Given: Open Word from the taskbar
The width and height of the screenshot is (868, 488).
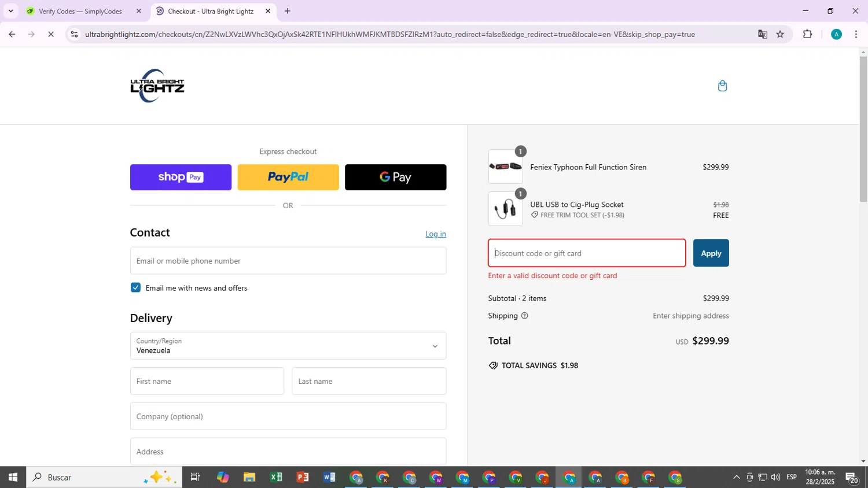Looking at the screenshot, I should click(329, 478).
